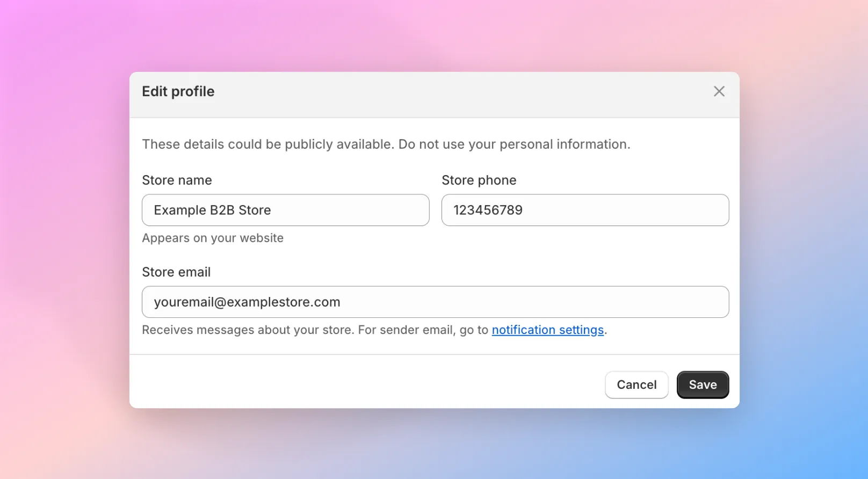Select the Store email input box
Screen dimensions: 868x479
tap(436, 302)
